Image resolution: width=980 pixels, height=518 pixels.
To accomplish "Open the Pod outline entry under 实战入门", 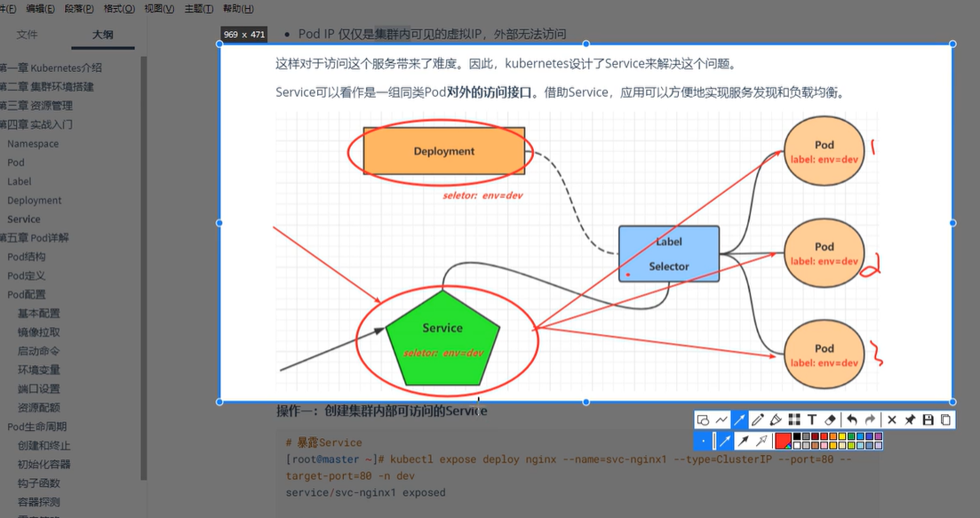I will (x=16, y=163).
